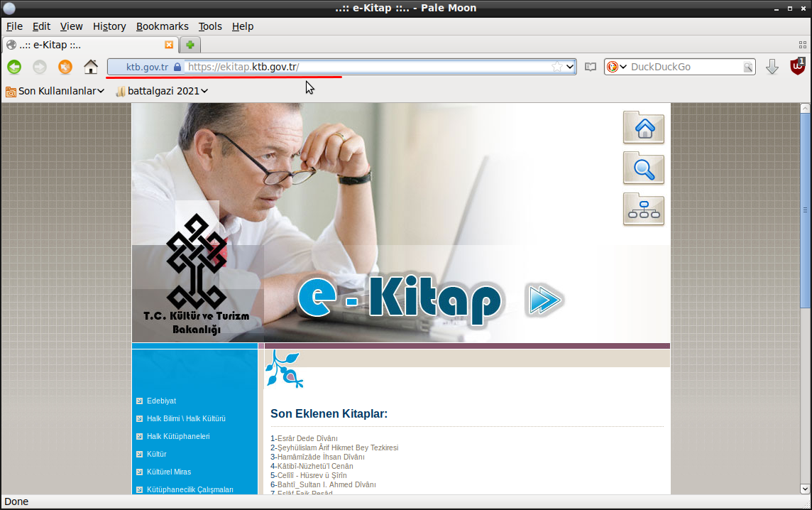The height and width of the screenshot is (510, 812).
Task: Open the site search magnifier folder icon
Action: pyautogui.click(x=644, y=168)
